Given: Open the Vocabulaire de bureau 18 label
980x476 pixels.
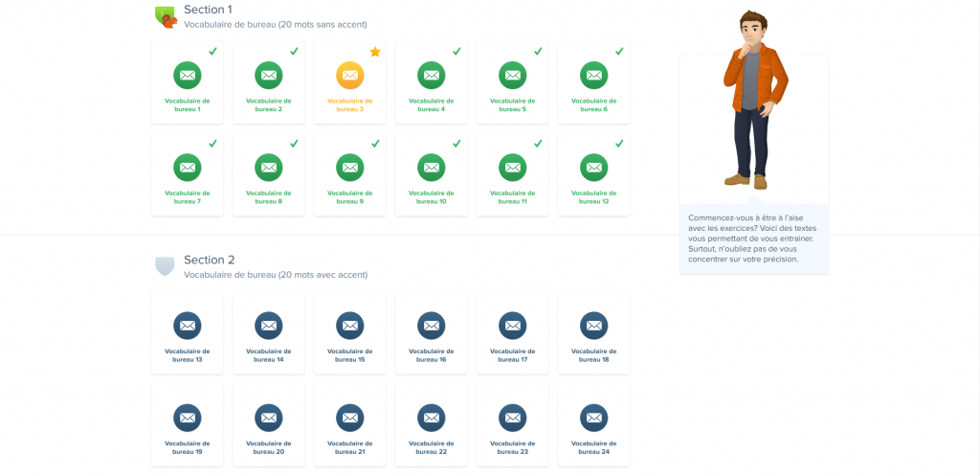Looking at the screenshot, I should pos(593,355).
